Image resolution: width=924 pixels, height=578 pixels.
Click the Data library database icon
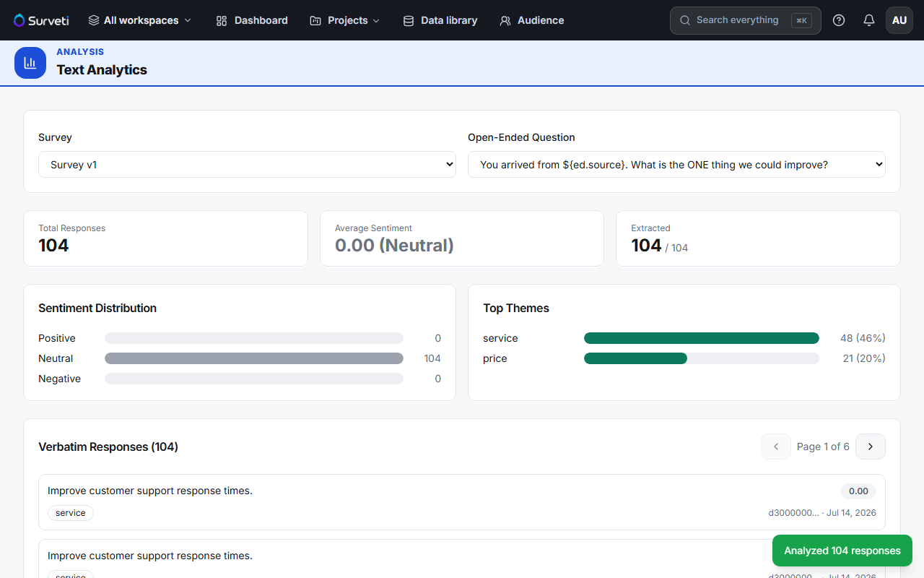coord(409,20)
